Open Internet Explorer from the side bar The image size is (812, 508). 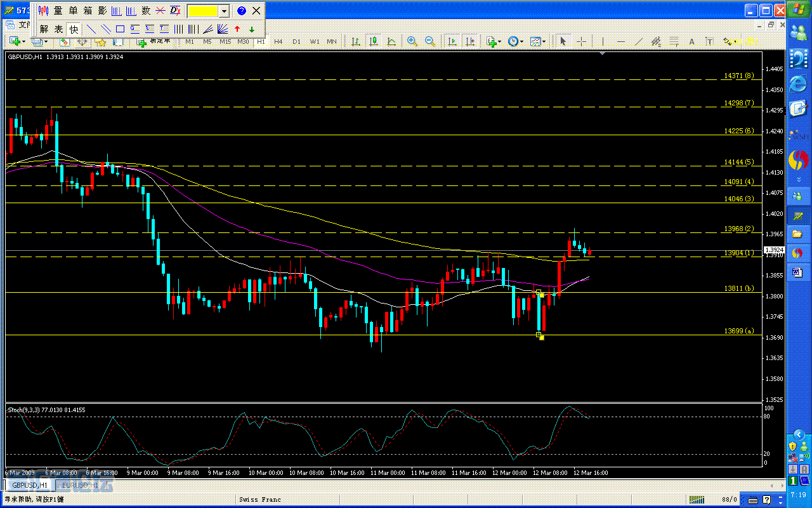[x=799, y=84]
